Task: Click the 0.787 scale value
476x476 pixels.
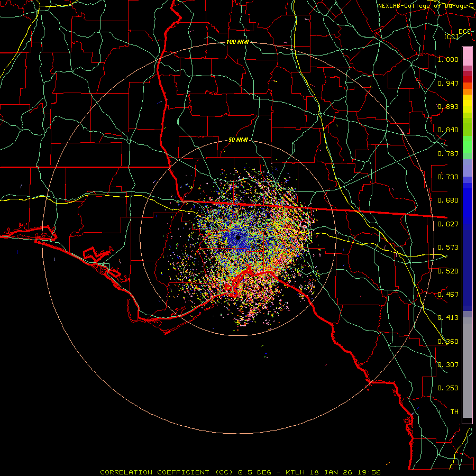Action: 448,153
